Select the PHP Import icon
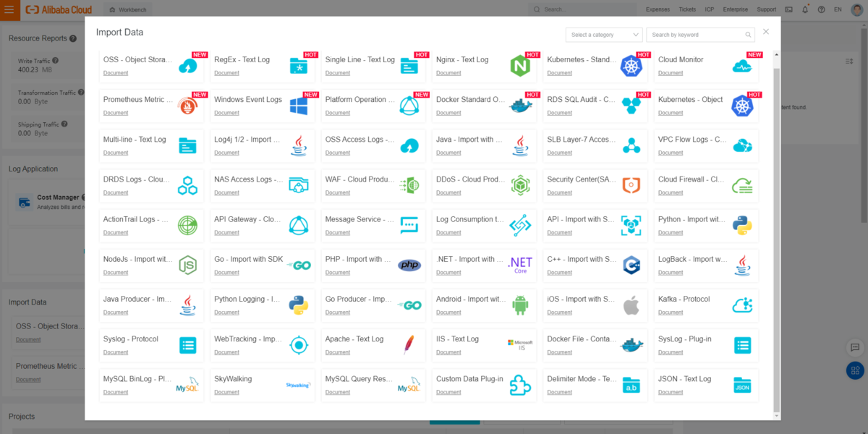 click(x=409, y=265)
